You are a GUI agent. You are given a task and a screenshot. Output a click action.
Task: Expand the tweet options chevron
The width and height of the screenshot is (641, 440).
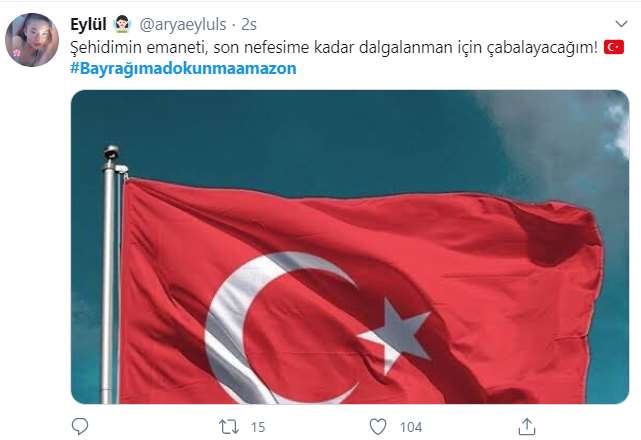point(621,24)
